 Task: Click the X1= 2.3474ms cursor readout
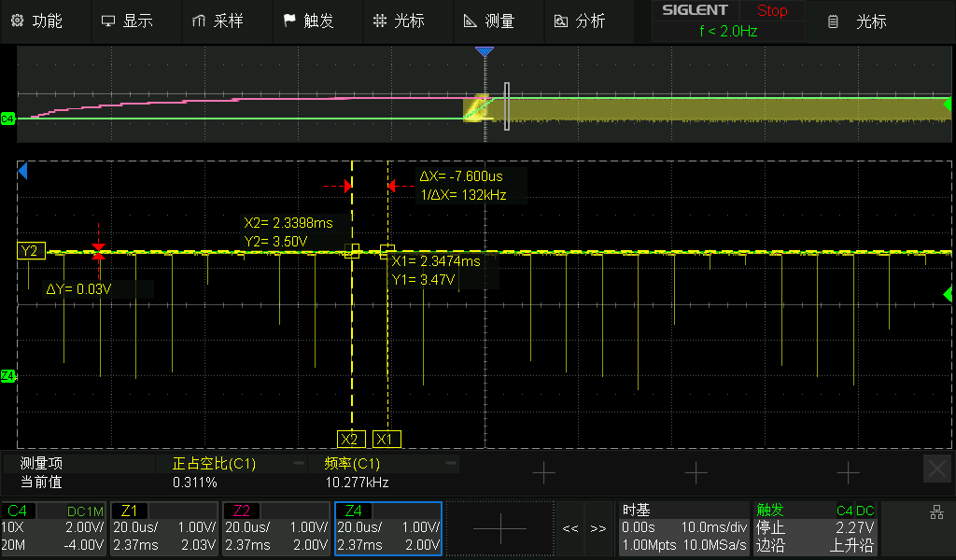436,261
